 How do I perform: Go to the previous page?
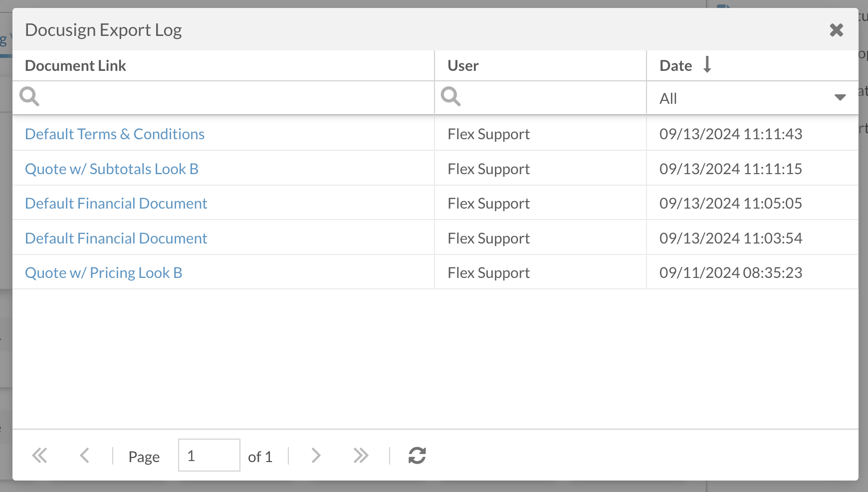coord(84,456)
